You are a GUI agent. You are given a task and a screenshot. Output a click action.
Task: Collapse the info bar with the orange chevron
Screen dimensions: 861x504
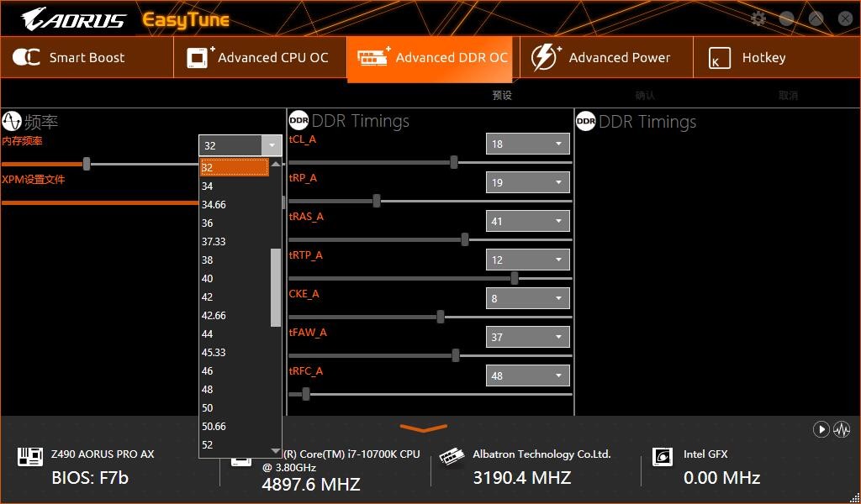[424, 428]
